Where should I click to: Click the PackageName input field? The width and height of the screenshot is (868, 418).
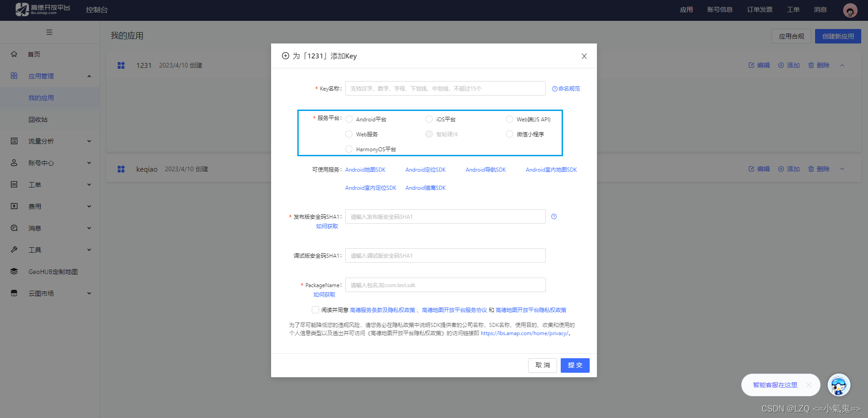point(445,285)
